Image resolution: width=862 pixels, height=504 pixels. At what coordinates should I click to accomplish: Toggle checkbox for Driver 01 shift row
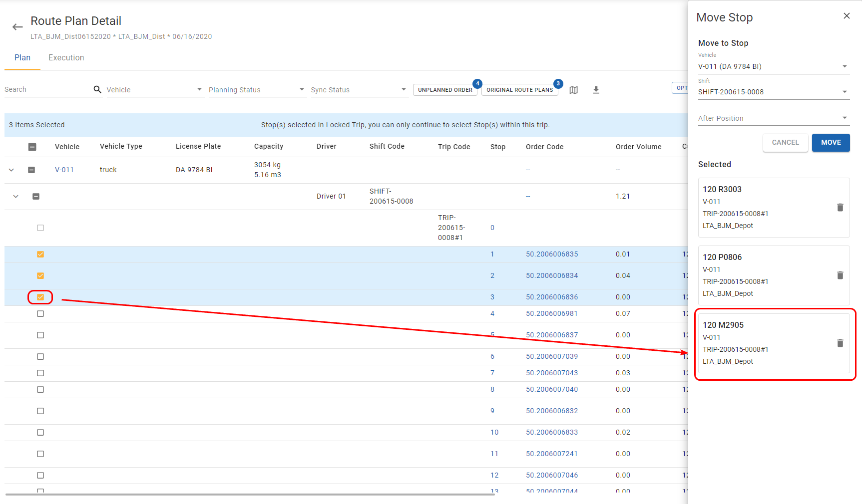pyautogui.click(x=36, y=196)
